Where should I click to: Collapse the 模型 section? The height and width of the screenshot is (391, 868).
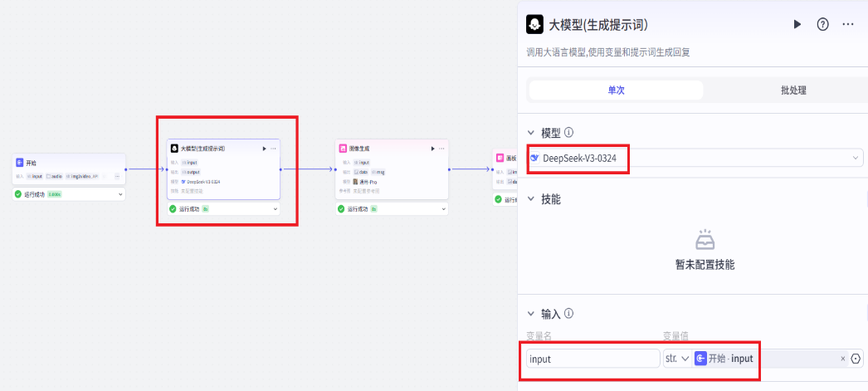[531, 133]
